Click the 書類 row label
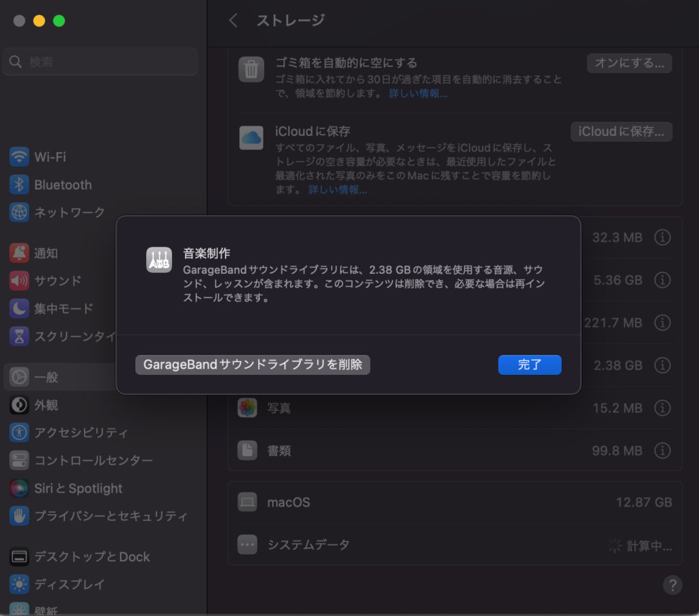Viewport: 699px width, 616px height. [x=279, y=451]
